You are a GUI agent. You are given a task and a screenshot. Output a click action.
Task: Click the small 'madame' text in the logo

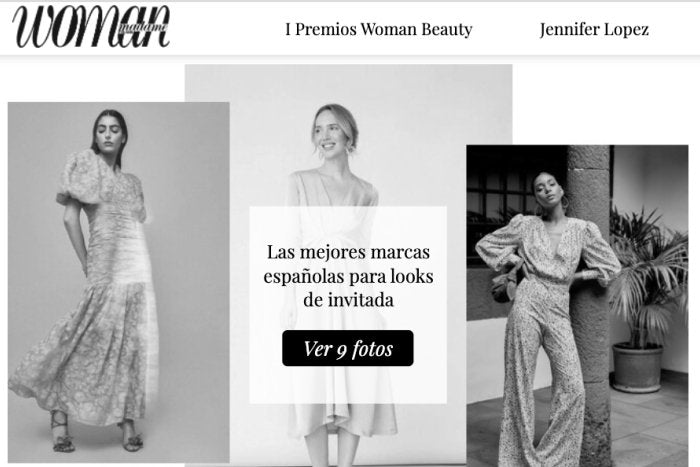(144, 27)
